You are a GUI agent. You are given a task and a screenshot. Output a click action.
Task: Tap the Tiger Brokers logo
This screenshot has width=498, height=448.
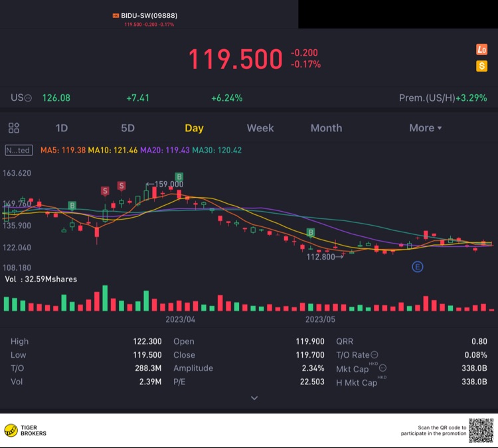click(x=25, y=431)
